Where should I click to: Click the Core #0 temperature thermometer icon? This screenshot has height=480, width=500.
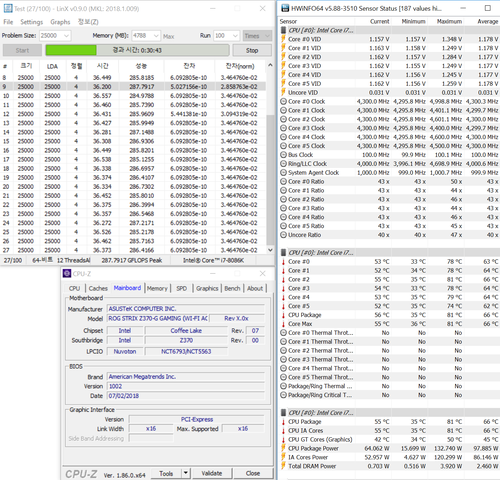coord(283,262)
